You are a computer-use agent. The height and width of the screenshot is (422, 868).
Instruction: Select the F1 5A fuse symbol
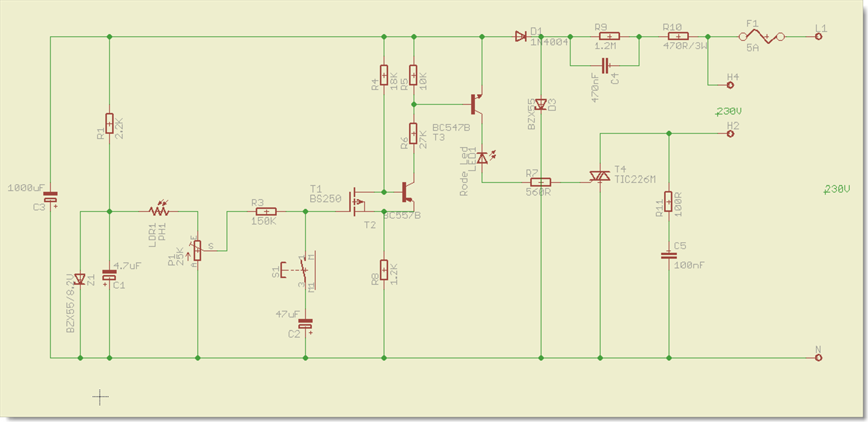(762, 37)
